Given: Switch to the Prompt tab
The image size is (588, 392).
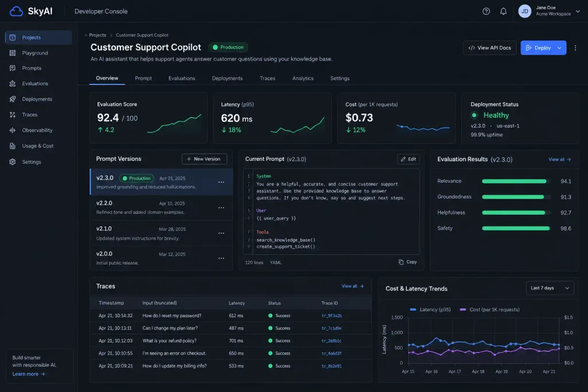Looking at the screenshot, I should pos(143,78).
